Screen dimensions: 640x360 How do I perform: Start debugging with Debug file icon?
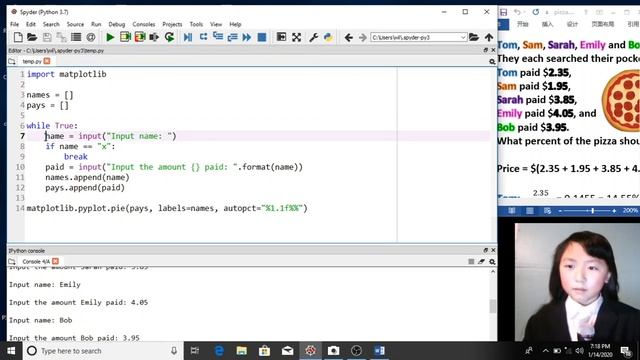188,38
